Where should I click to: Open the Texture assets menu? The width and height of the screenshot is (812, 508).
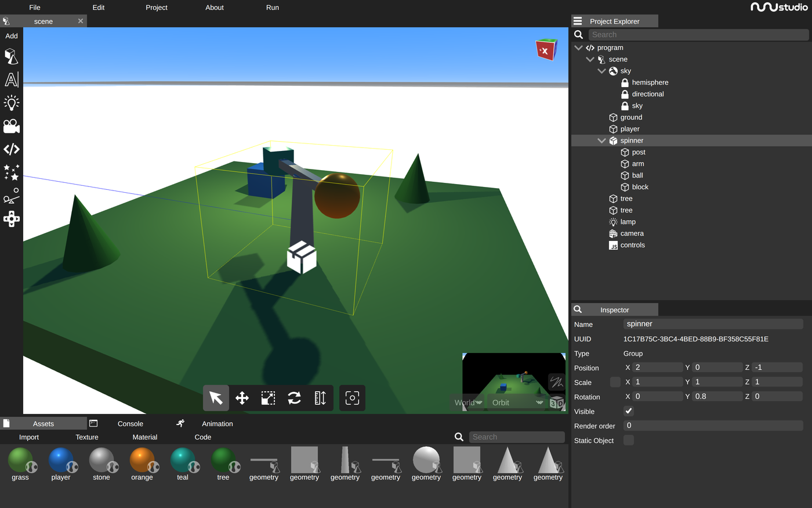pos(87,437)
